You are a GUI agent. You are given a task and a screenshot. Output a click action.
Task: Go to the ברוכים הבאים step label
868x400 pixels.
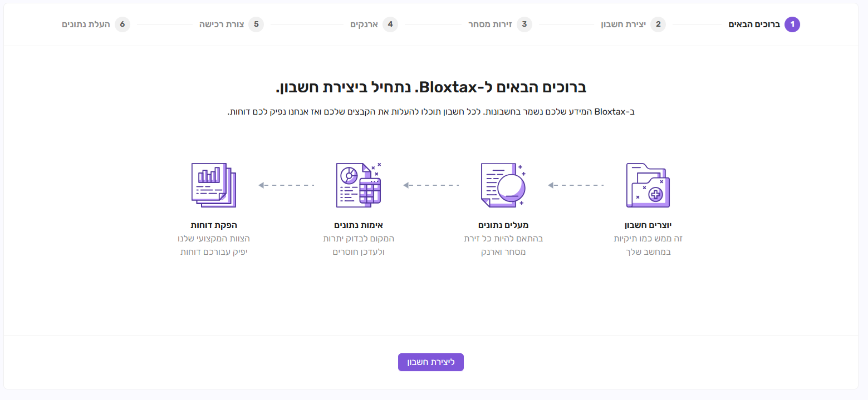tap(754, 24)
